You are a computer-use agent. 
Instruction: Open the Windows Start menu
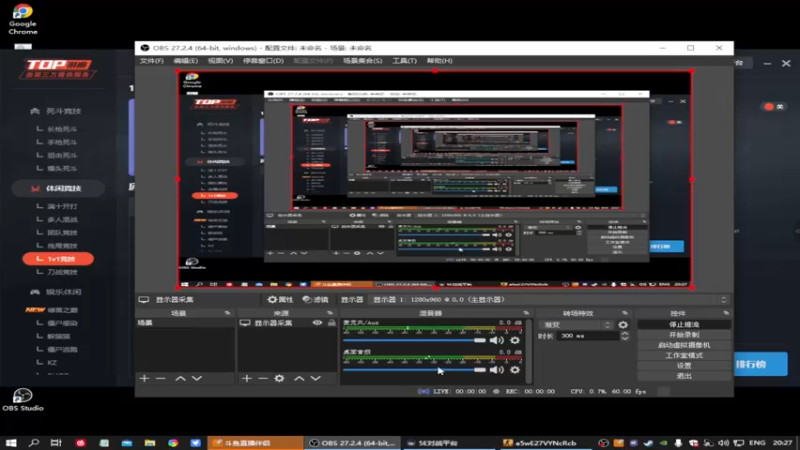click(x=11, y=443)
